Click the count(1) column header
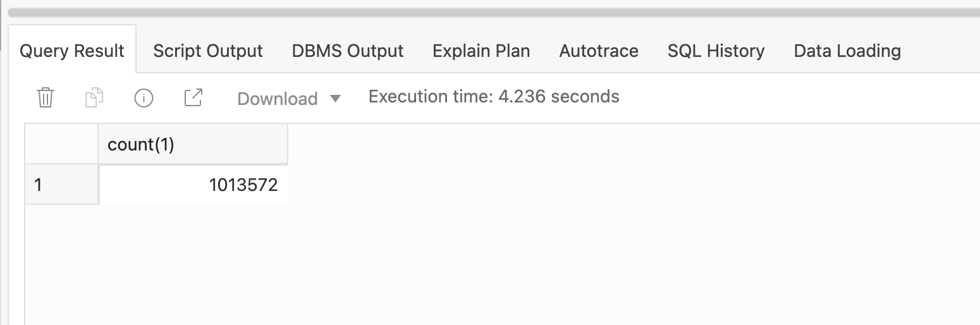Viewport: 980px width, 325px height. (x=193, y=145)
